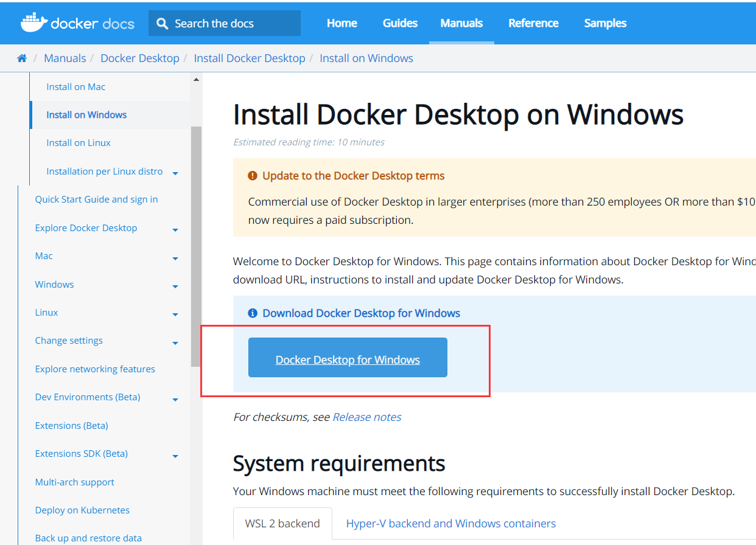Open Quick Start Guide and sign in
The height and width of the screenshot is (545, 756).
point(96,200)
